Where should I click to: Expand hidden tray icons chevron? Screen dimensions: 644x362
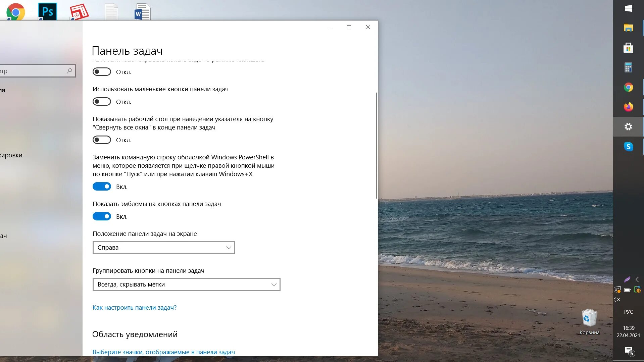(x=637, y=279)
